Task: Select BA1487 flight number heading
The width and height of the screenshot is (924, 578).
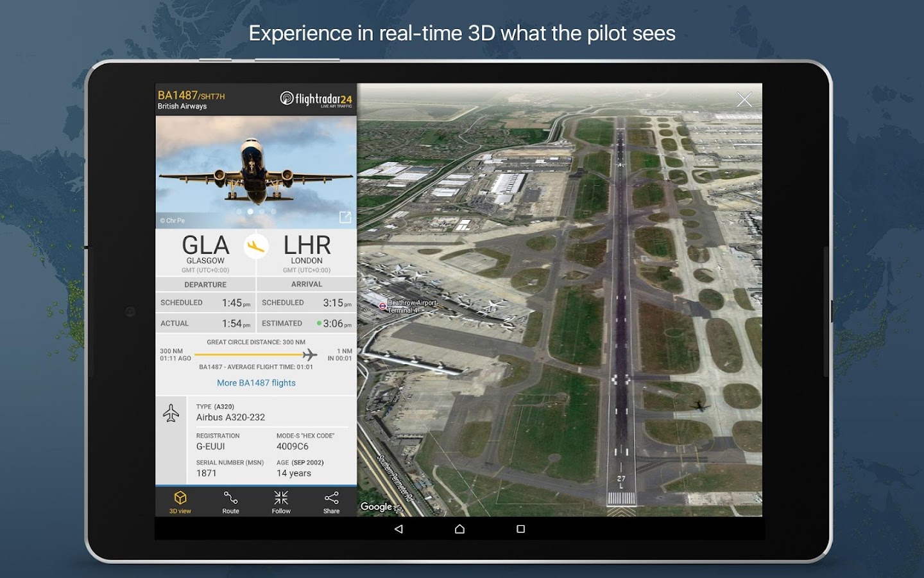Action: (x=178, y=95)
